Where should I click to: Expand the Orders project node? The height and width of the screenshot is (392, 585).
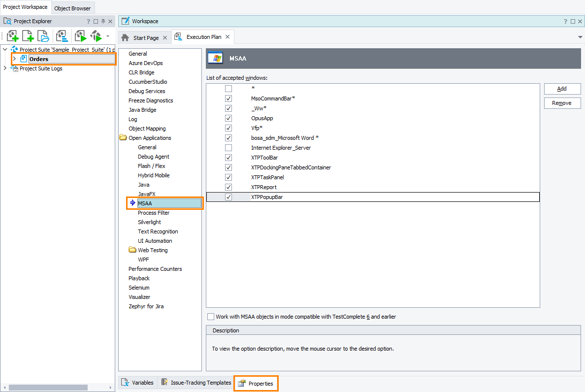[14, 59]
